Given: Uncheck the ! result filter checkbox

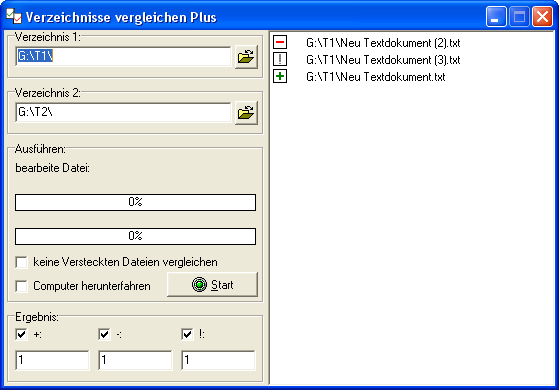Looking at the screenshot, I should click(187, 334).
